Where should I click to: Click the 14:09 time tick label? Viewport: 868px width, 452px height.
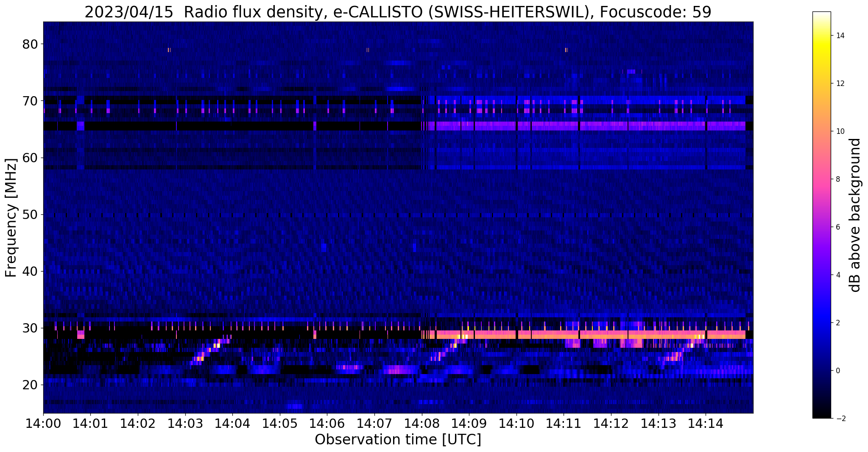coord(469,423)
